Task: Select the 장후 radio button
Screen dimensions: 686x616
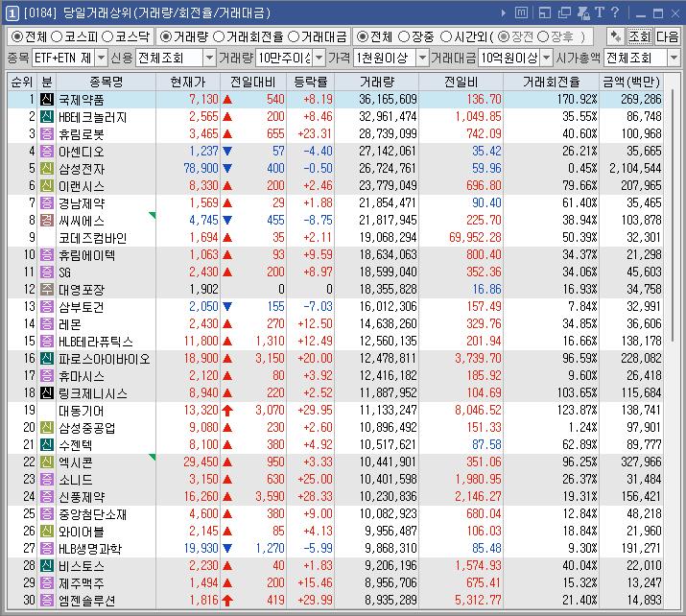Action: point(543,36)
